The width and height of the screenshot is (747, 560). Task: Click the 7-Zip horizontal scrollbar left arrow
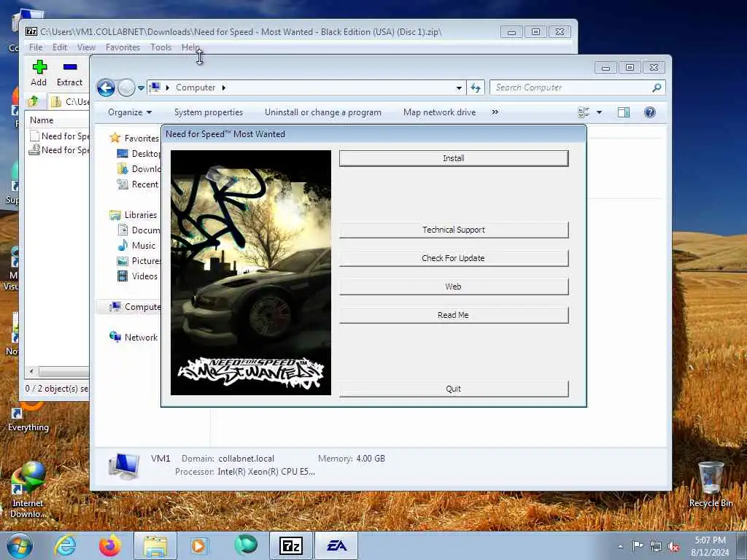coord(31,371)
